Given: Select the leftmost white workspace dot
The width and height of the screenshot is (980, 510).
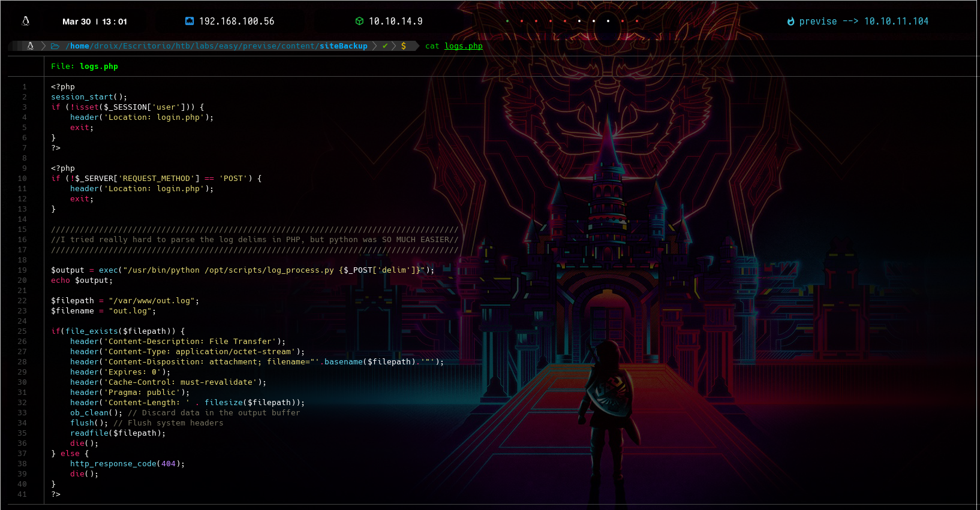Looking at the screenshot, I should pyautogui.click(x=579, y=21).
